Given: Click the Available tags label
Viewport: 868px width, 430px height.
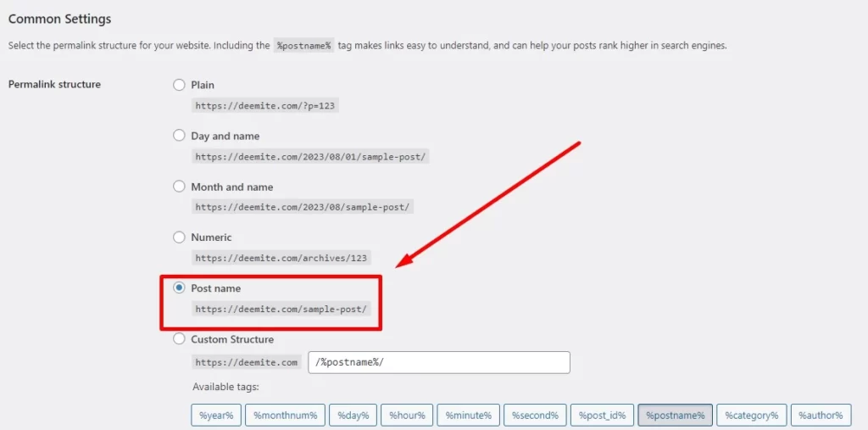Looking at the screenshot, I should [225, 387].
